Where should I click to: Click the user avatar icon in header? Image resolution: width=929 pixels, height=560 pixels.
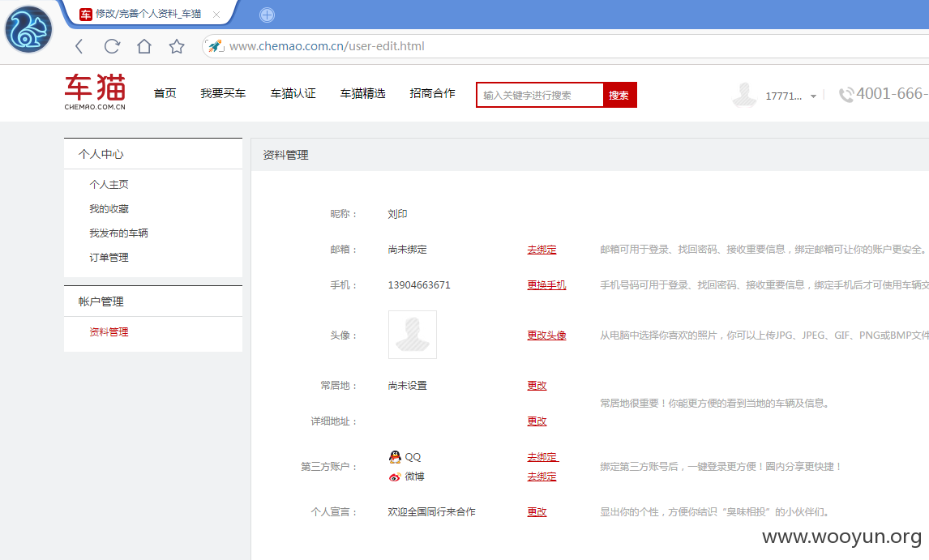pos(744,95)
